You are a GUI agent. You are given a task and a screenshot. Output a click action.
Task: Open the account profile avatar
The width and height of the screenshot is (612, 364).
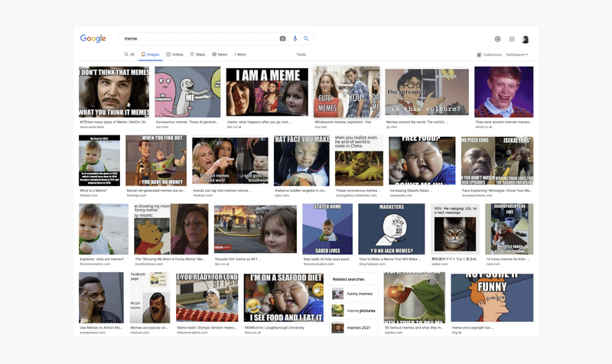click(x=526, y=39)
